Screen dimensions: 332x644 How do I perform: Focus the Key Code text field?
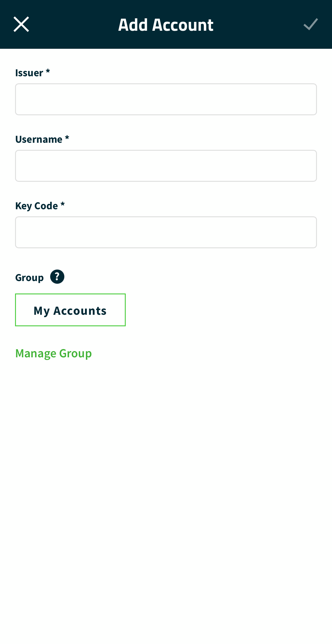(166, 232)
